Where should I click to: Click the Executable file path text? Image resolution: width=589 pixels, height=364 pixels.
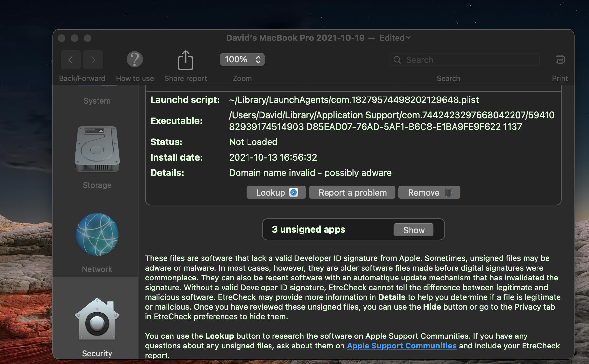click(392, 121)
